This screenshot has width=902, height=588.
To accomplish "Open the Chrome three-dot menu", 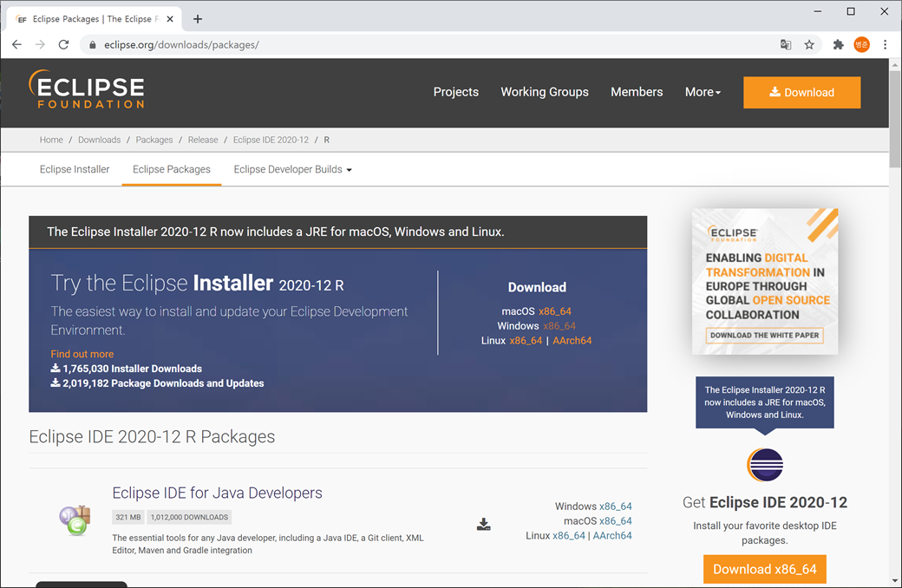I will coord(886,44).
